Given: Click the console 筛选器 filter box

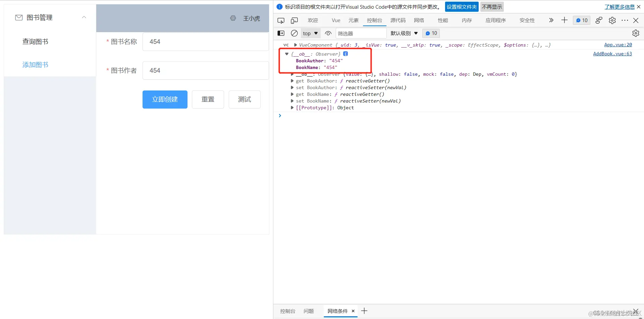Looking at the screenshot, I should 361,33.
